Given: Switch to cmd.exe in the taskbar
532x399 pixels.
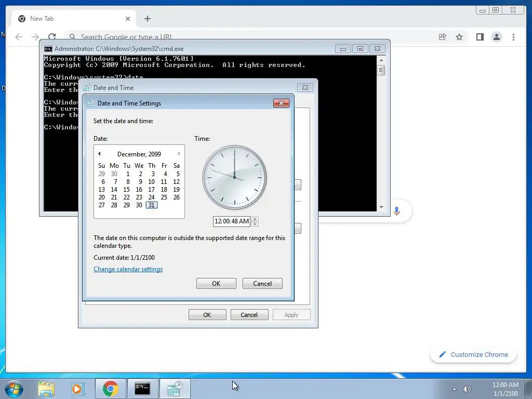Looking at the screenshot, I should point(142,389).
